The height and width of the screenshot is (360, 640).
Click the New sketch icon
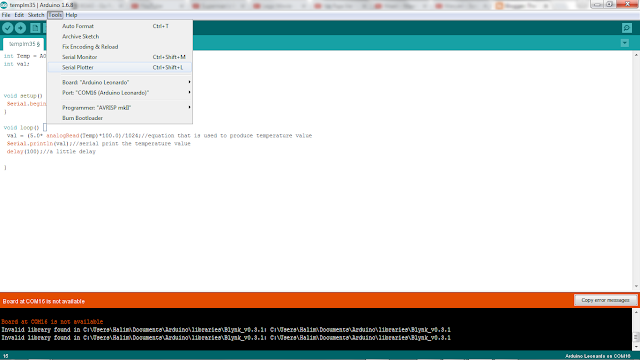35,28
